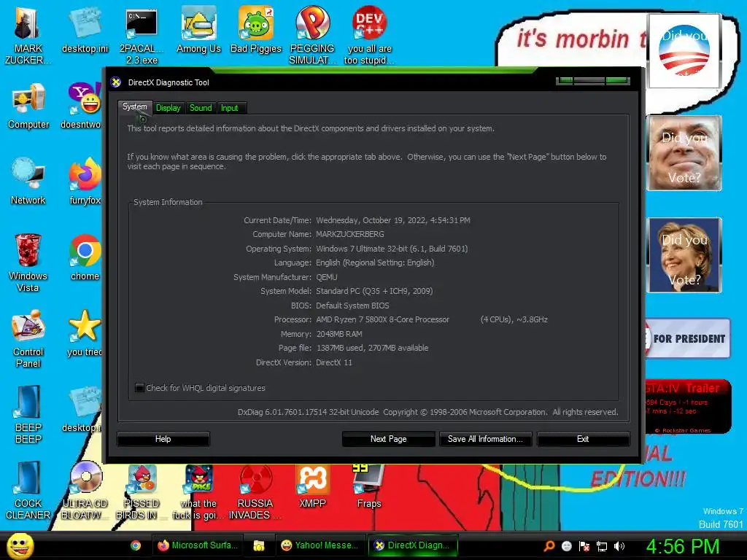The height and width of the screenshot is (560, 747).
Task: Click the Action Center flag tray icon
Action: pos(584,546)
